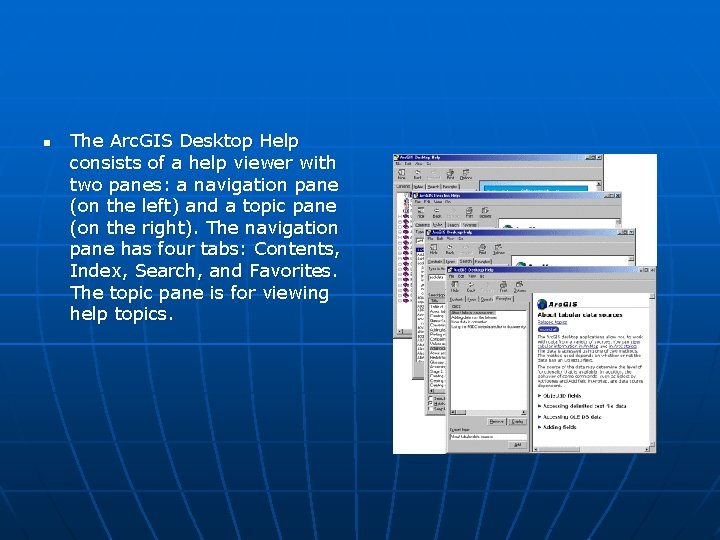The image size is (720, 540).
Task: Select Favorites tab in front help window
Action: coord(504,299)
